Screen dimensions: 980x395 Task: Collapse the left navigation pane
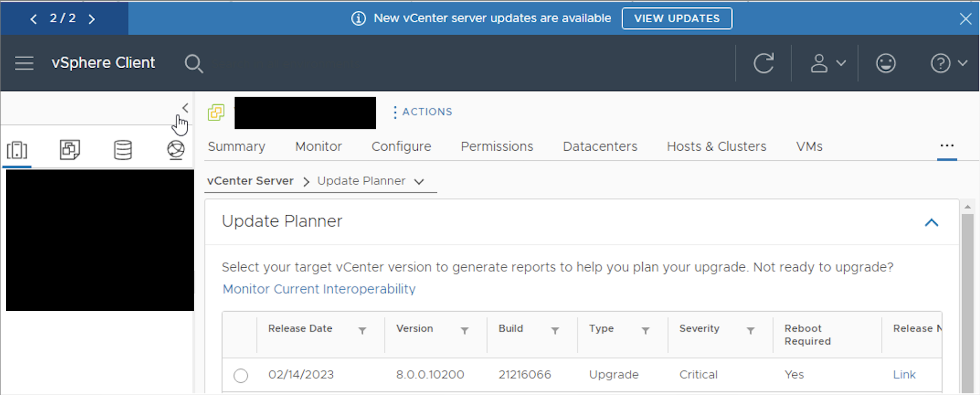point(185,108)
